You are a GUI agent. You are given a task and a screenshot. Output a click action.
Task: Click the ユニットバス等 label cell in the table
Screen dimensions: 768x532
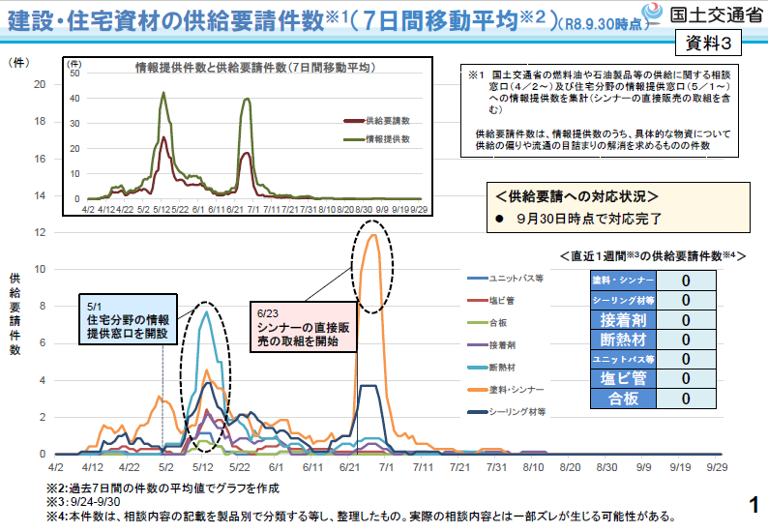pos(623,359)
